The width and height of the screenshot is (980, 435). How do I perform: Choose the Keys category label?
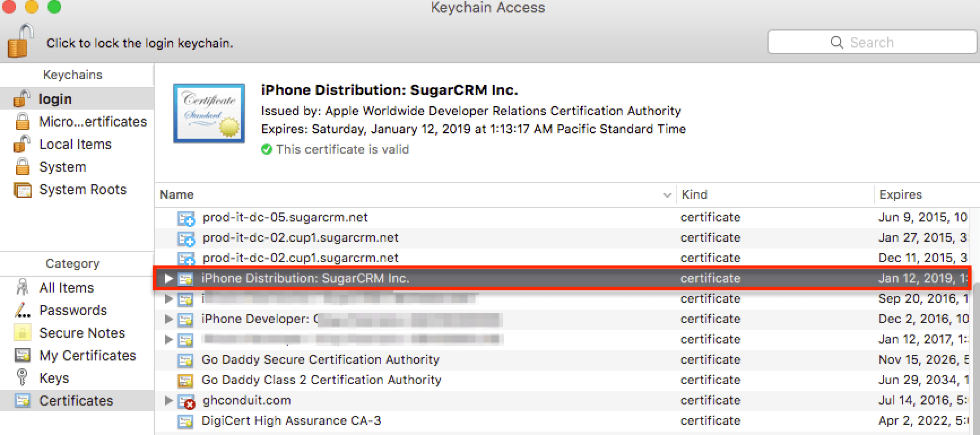click(x=54, y=378)
